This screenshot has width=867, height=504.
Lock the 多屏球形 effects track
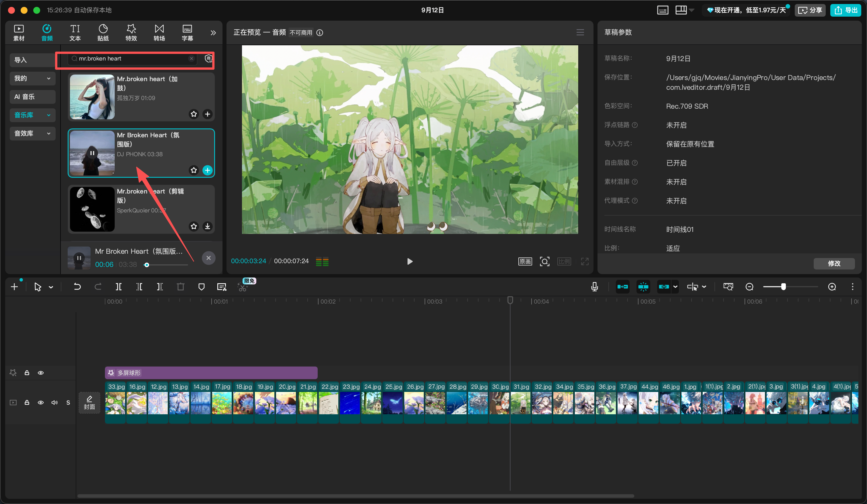coord(27,373)
